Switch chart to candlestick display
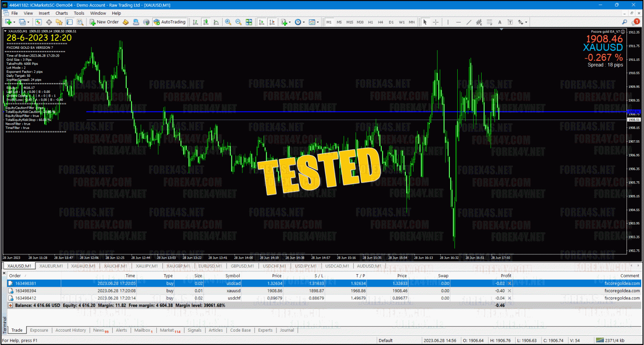This screenshot has width=644, height=345. (206, 22)
